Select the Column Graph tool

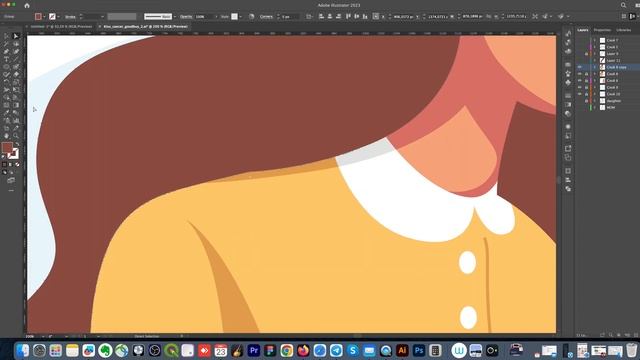click(x=16, y=121)
